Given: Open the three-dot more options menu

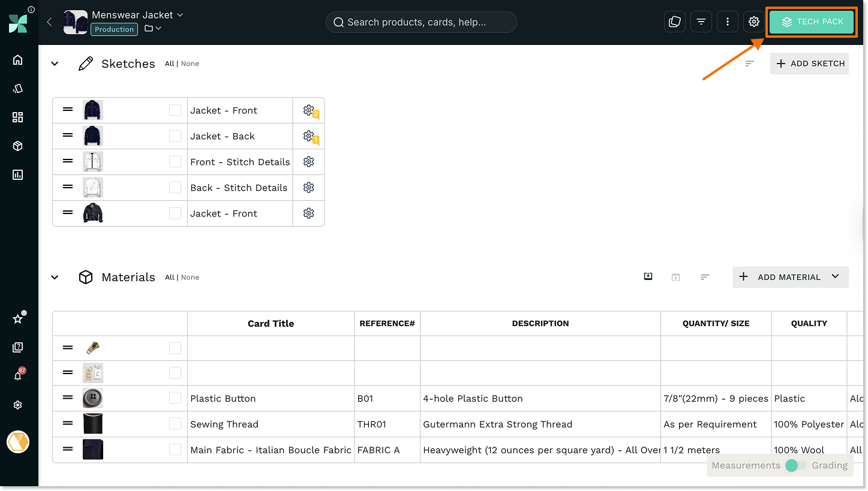Looking at the screenshot, I should pyautogui.click(x=727, y=22).
